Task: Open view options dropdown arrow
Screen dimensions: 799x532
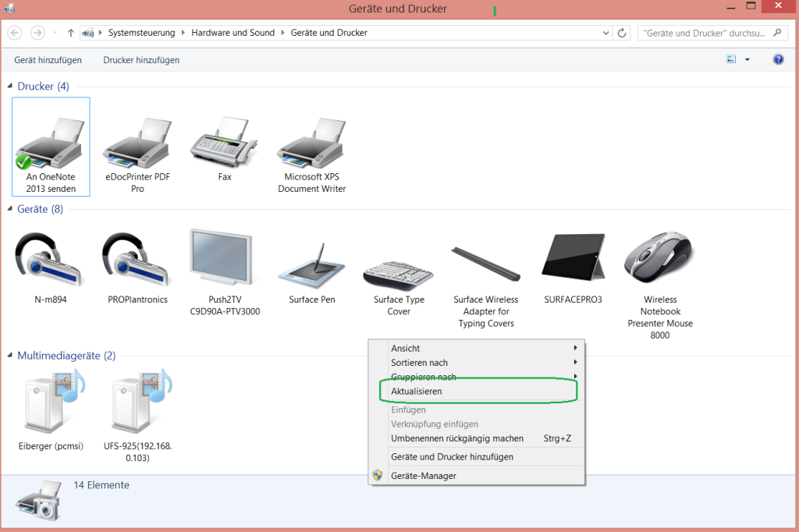Action: [748, 59]
